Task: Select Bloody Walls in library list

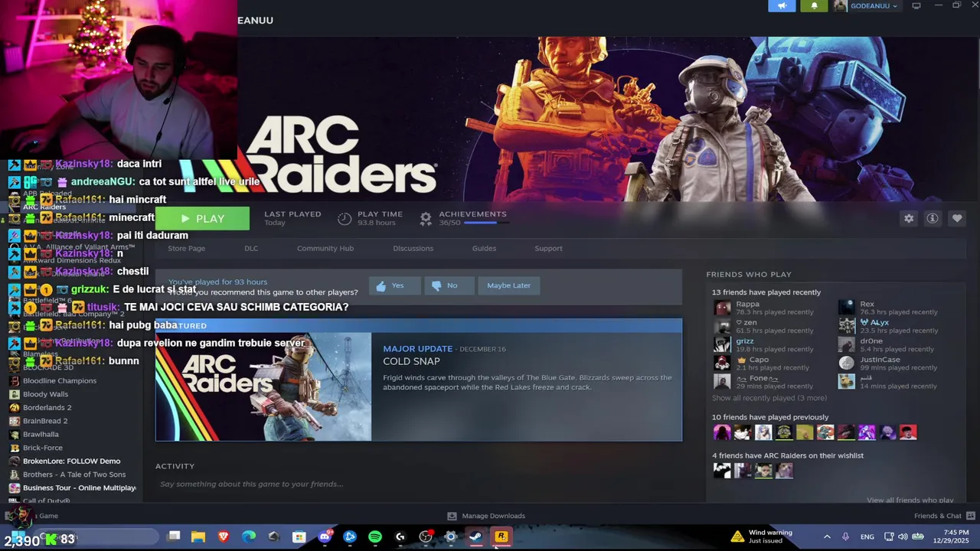Action: [x=45, y=394]
